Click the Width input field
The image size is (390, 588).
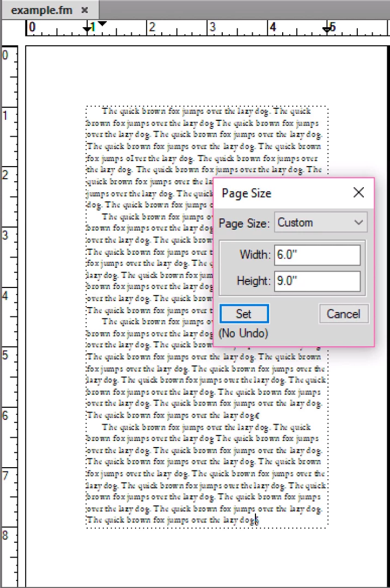click(317, 255)
